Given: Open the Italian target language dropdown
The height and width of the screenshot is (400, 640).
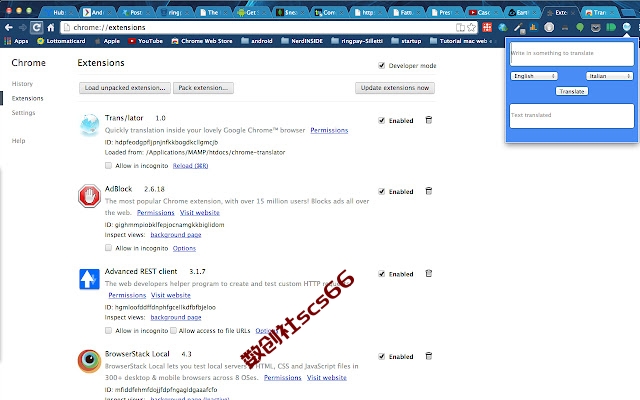Looking at the screenshot, I should (609, 76).
